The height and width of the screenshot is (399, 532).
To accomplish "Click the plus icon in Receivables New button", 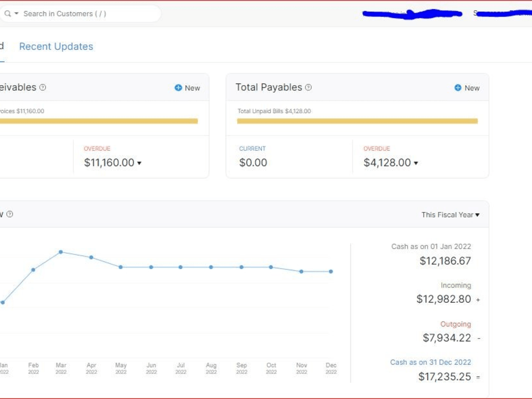I will pos(178,87).
